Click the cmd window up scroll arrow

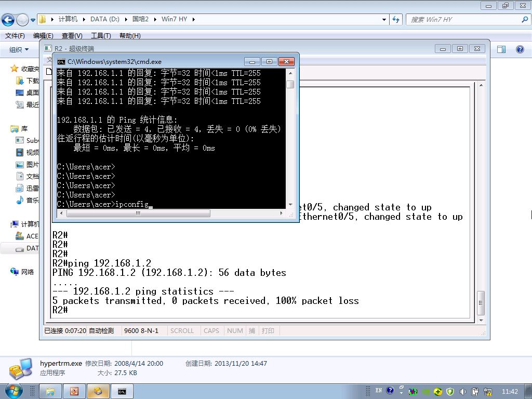(290, 73)
